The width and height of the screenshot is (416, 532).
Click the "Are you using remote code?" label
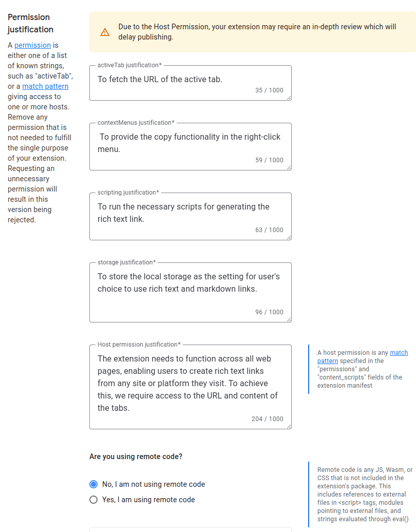click(x=136, y=457)
